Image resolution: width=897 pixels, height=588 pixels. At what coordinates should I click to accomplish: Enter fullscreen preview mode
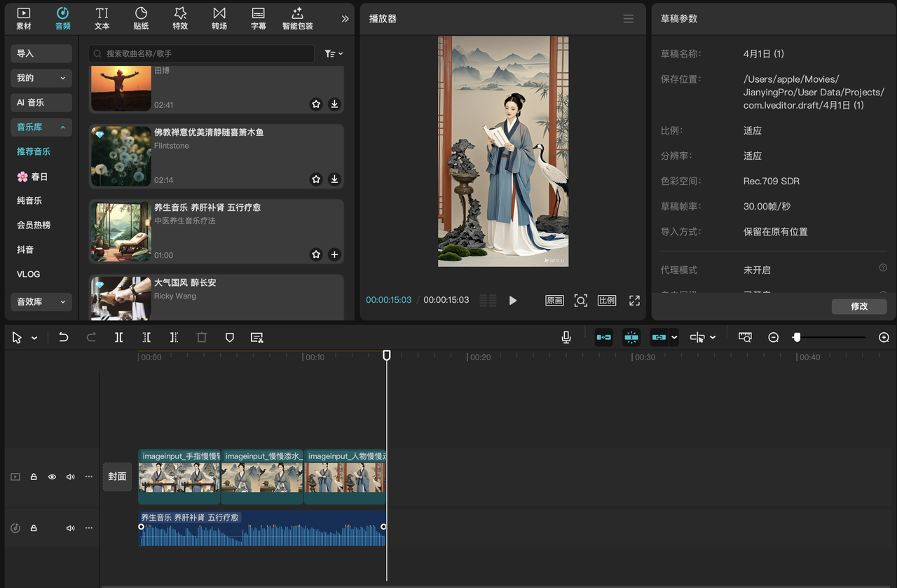(x=634, y=300)
